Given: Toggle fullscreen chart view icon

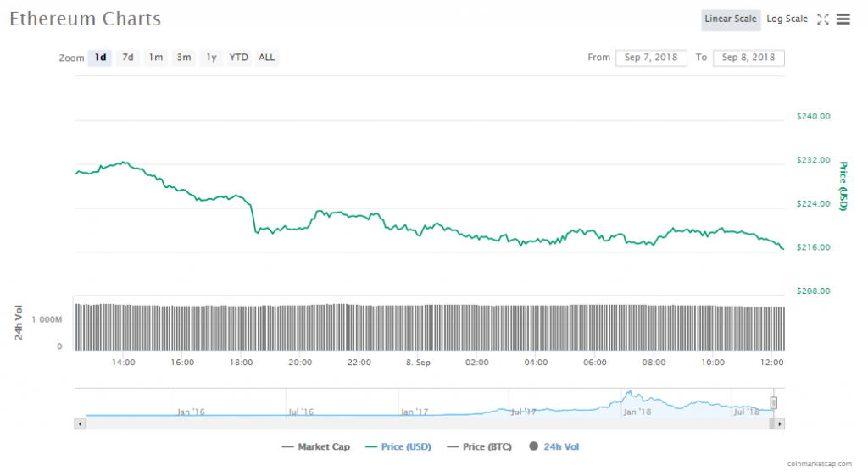Looking at the screenshot, I should click(822, 19).
